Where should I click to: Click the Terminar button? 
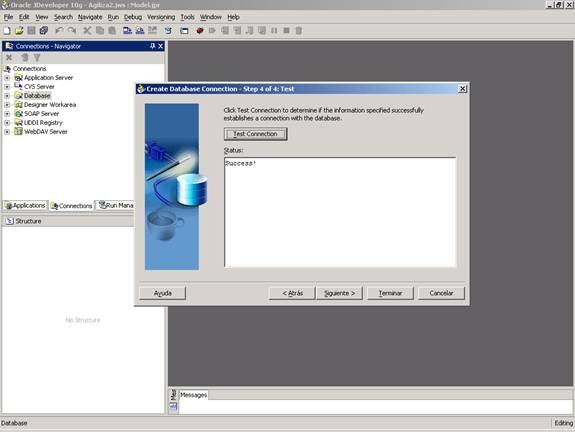pos(390,293)
